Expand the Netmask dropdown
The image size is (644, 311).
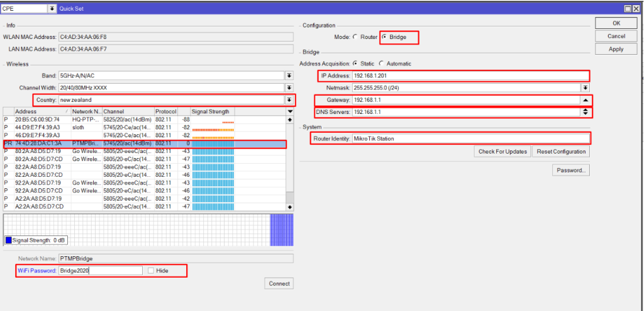point(585,88)
